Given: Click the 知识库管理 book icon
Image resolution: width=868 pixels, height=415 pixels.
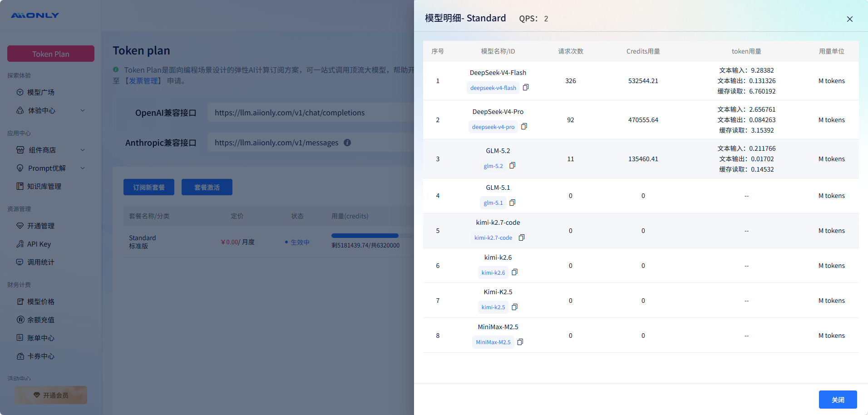Looking at the screenshot, I should pos(20,186).
